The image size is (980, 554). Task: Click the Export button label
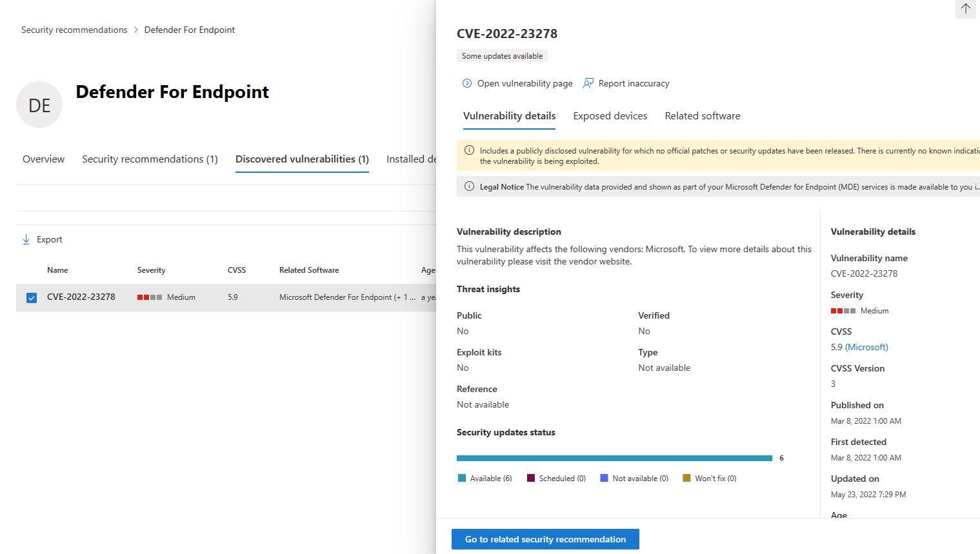click(x=50, y=239)
